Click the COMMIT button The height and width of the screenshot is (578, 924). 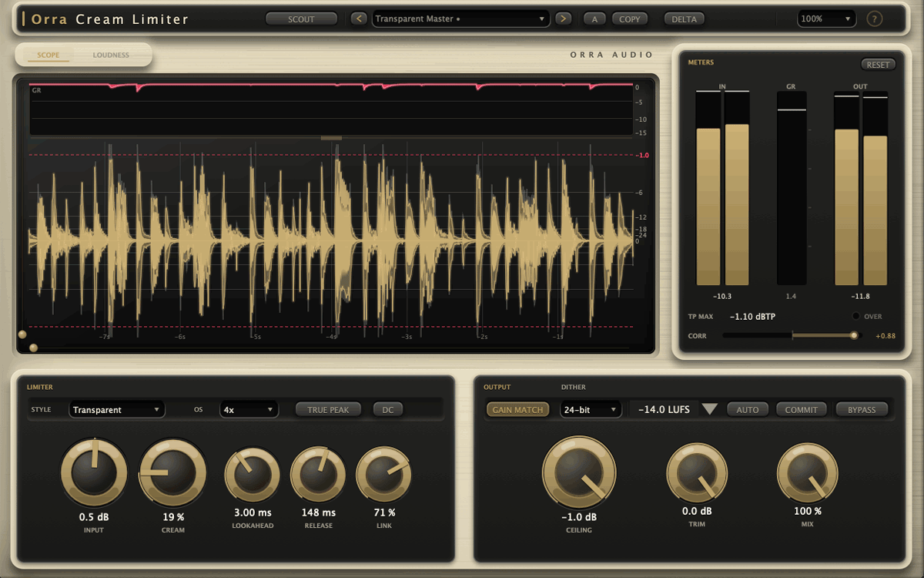[802, 410]
